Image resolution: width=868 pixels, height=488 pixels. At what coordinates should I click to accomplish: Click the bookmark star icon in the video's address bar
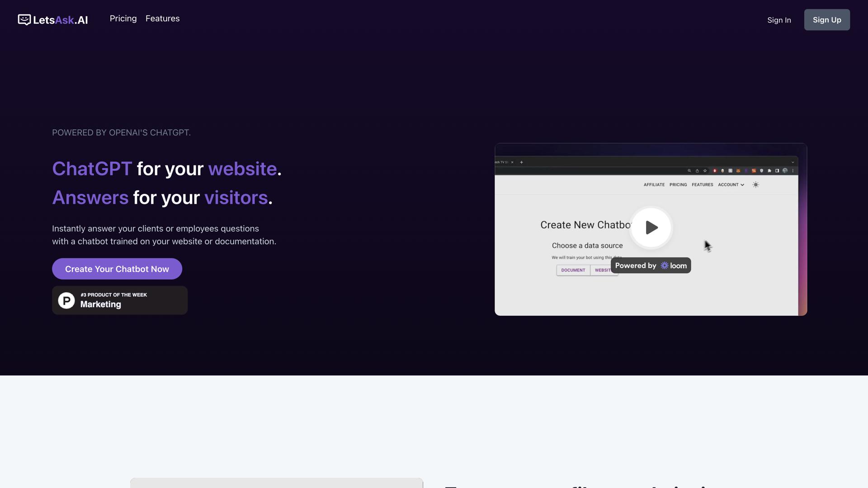[x=705, y=171]
